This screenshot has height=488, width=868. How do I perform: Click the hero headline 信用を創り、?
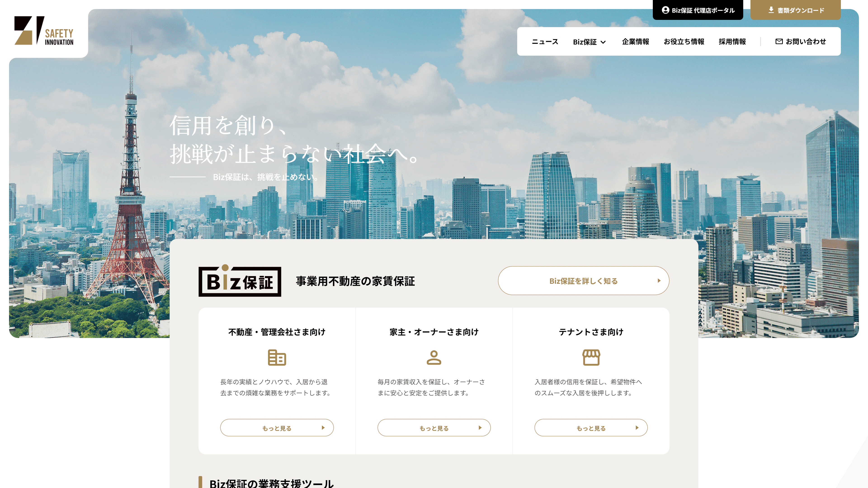click(x=229, y=126)
